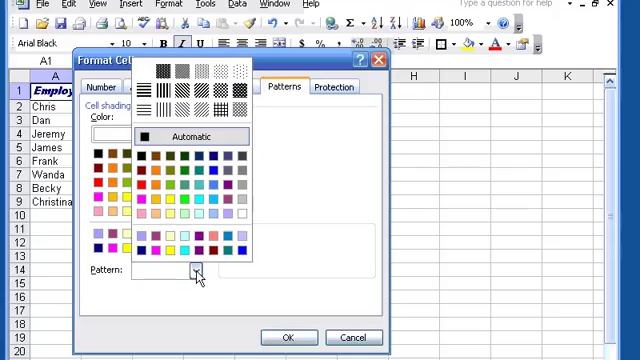Toggle Italic formatting
Screen dimensions: 640x360
182,44
